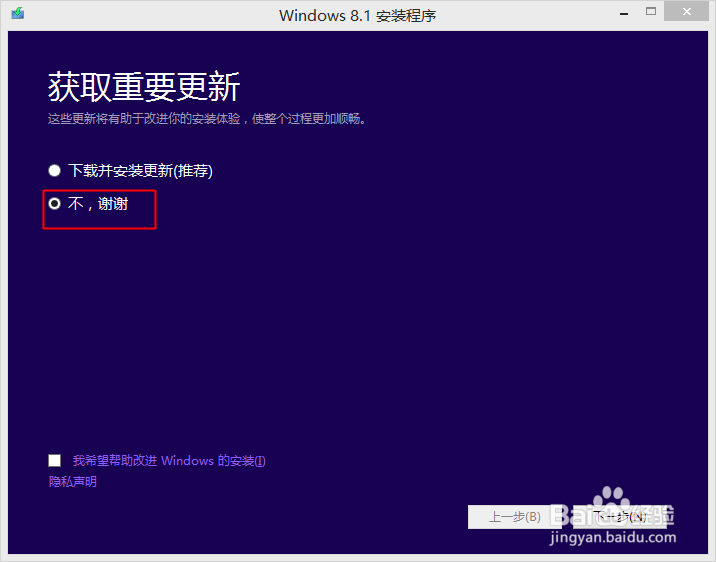Click the 下一步(N) button
The image size is (716, 562).
(x=620, y=517)
